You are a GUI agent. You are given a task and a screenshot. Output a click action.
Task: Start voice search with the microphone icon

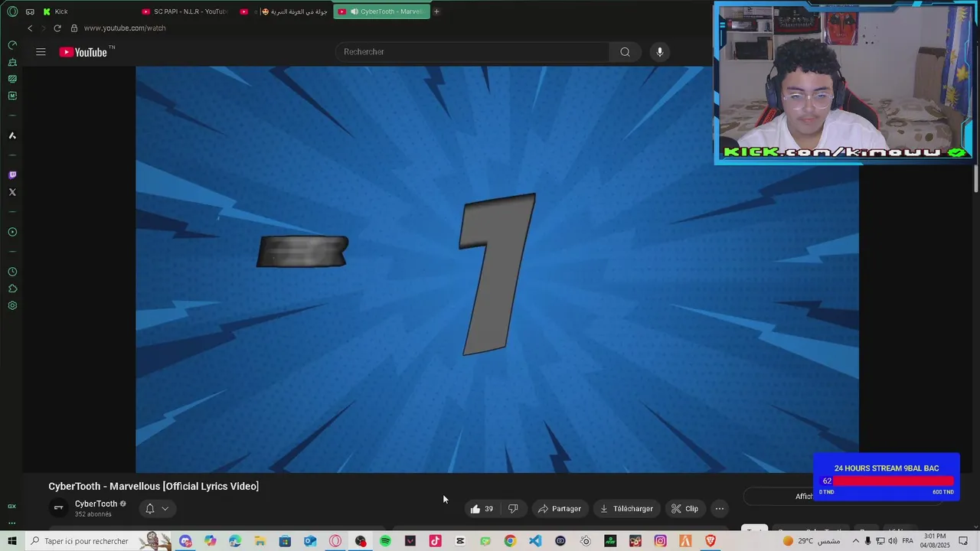coord(660,52)
